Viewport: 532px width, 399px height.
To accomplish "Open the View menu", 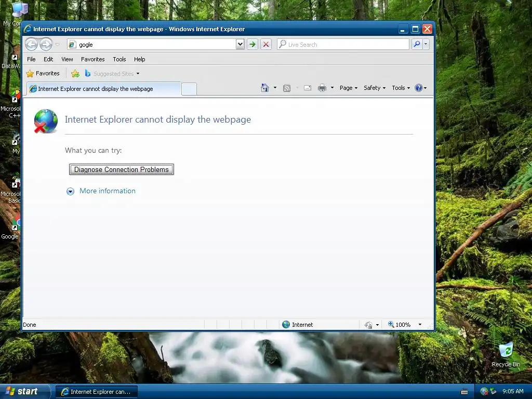I will 67,59.
